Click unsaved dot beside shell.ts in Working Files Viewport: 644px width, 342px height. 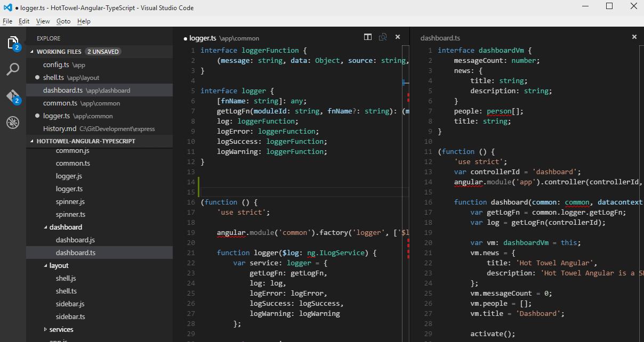(x=37, y=77)
